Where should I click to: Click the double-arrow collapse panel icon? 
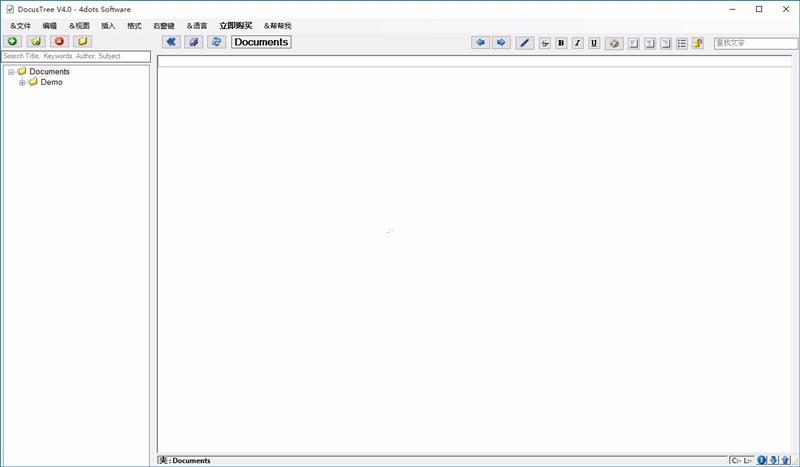click(171, 42)
